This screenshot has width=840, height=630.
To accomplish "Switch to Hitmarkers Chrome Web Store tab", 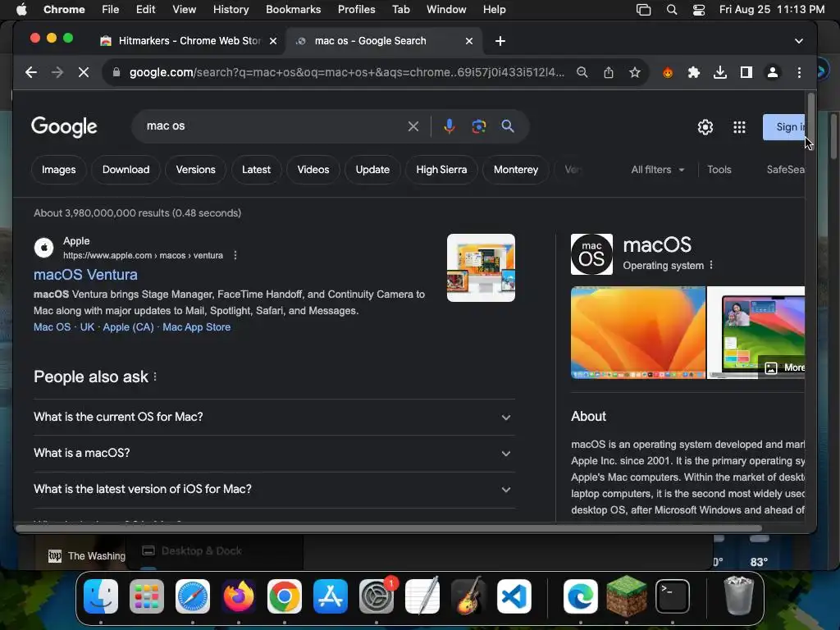I will point(188,41).
